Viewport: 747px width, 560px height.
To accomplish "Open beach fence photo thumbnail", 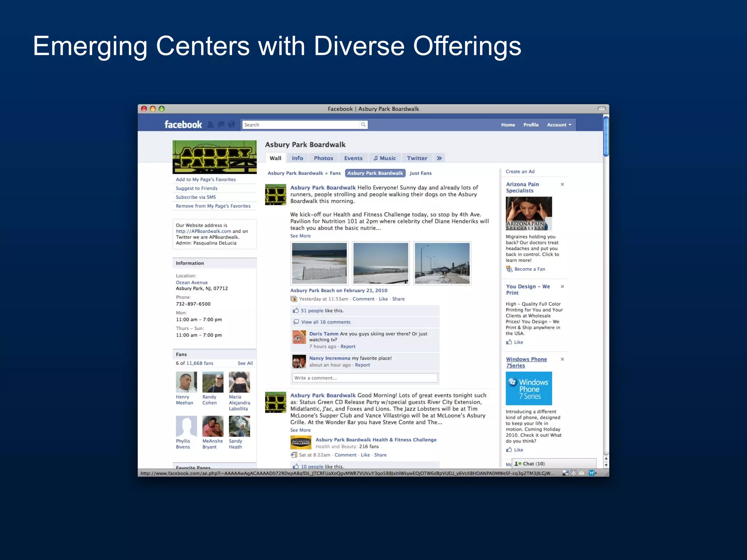I will [320, 263].
